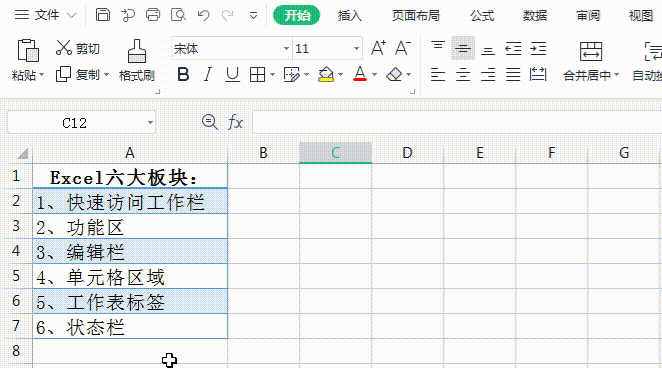
Task: Open the 视图 tab
Action: tap(641, 16)
